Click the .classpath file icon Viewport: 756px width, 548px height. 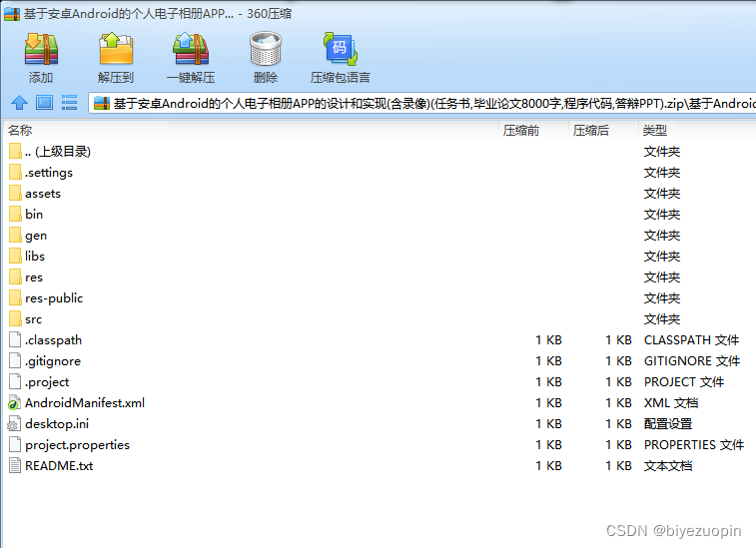(x=15, y=339)
